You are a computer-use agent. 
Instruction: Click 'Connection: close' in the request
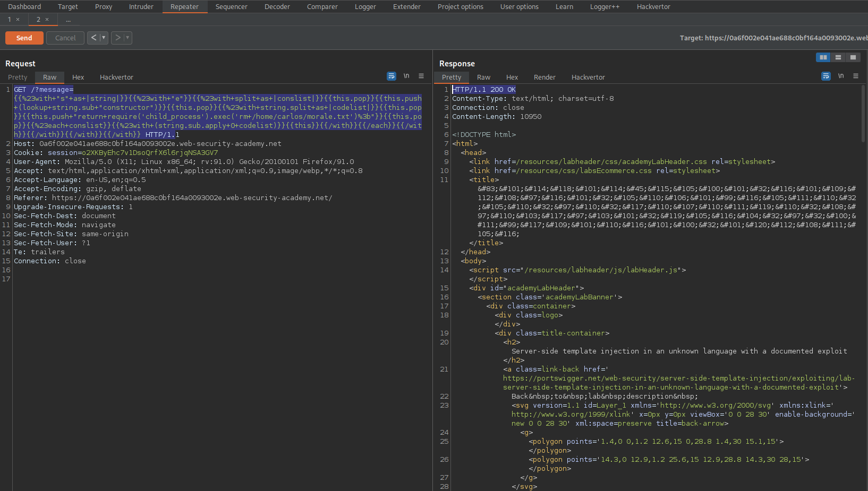pyautogui.click(x=50, y=261)
